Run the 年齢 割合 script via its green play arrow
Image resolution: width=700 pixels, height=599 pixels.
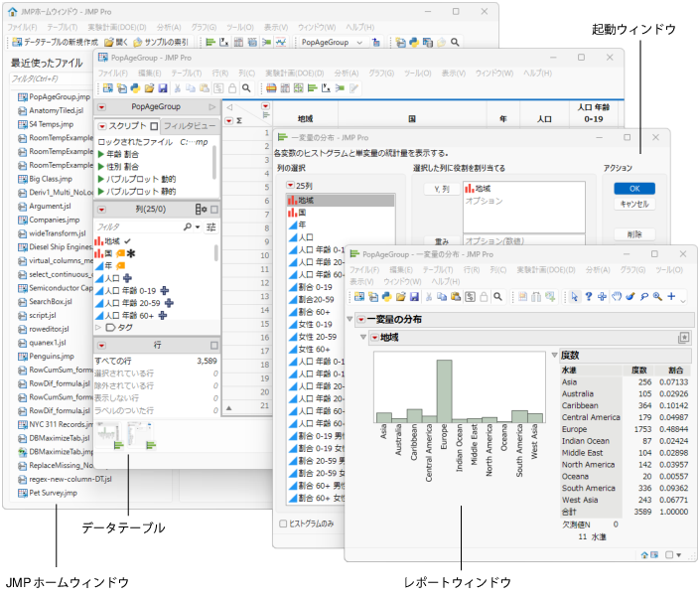(x=101, y=154)
